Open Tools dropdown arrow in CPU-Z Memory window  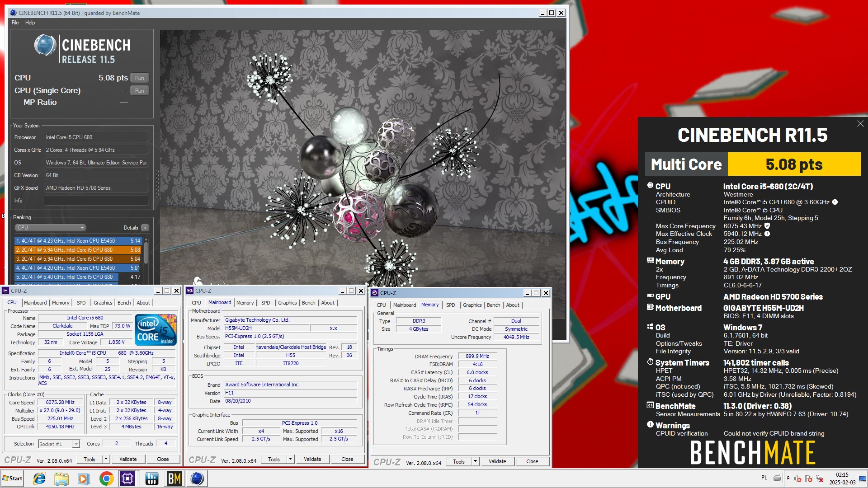tap(475, 461)
